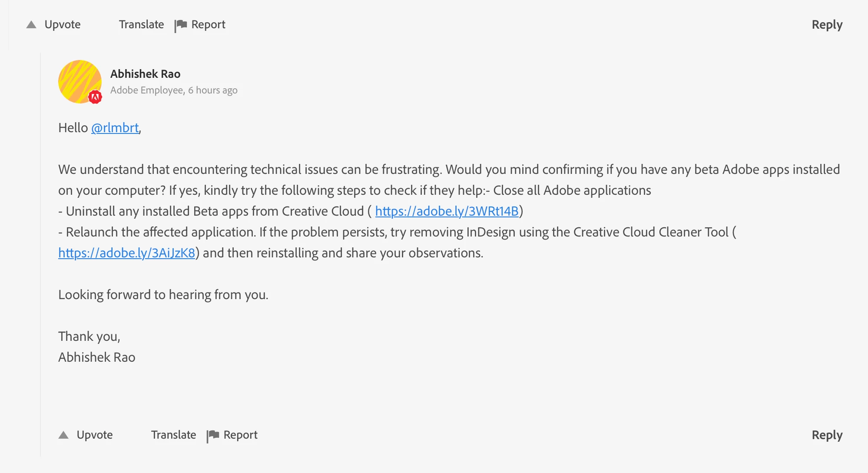Click Upvote label above Abhishek Rao's comment
The width and height of the screenshot is (868, 473).
click(x=63, y=25)
